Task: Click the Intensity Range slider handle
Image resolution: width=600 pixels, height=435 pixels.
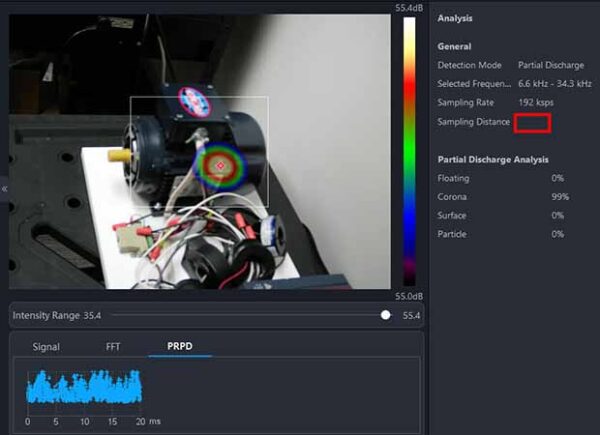Action: (386, 315)
